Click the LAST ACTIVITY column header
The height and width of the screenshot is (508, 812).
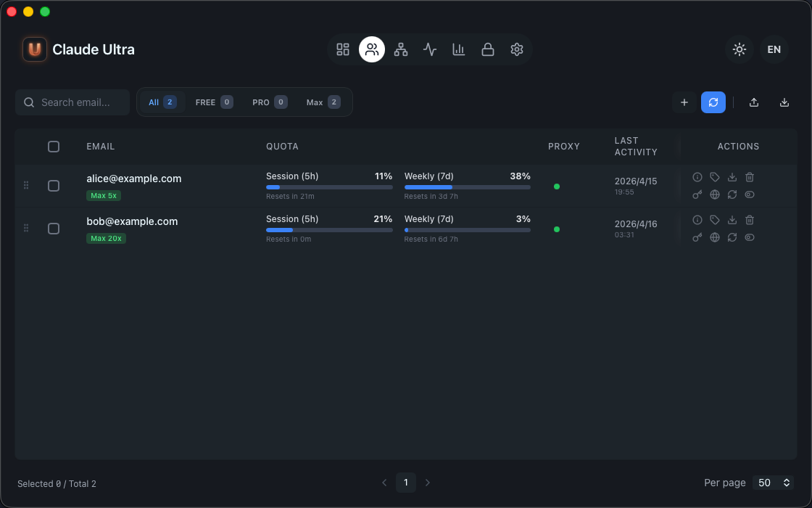(636, 146)
